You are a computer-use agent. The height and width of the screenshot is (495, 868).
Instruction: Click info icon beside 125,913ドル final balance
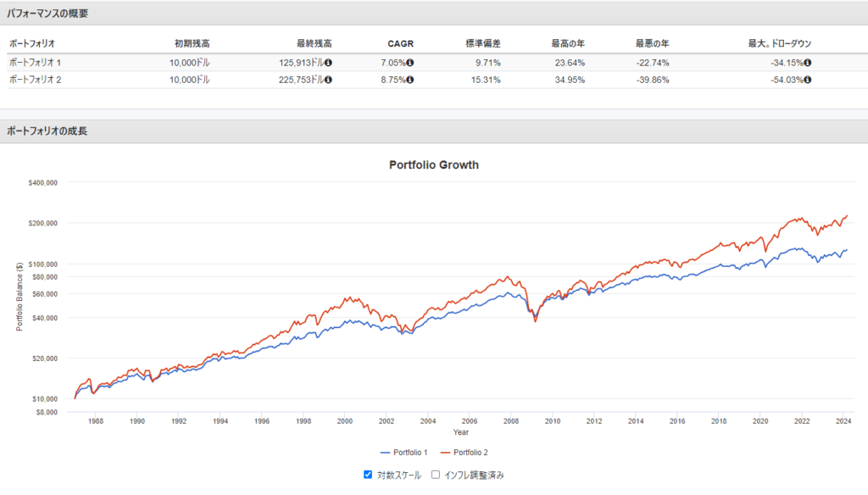(x=328, y=62)
